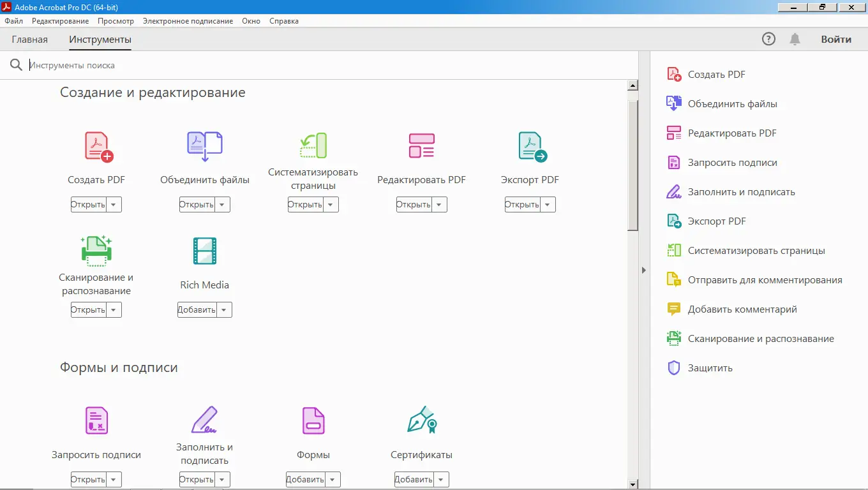This screenshot has height=490, width=868.
Task: Click Добавить under Rich Media
Action: [x=197, y=310]
